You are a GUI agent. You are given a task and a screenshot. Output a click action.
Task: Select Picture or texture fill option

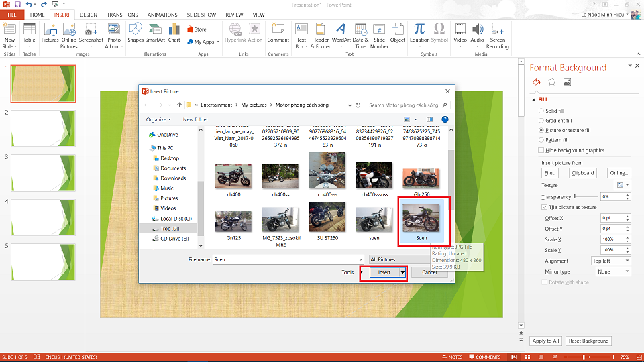pos(541,131)
